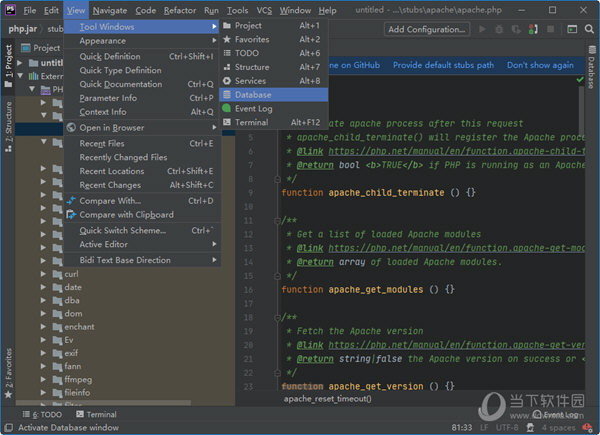600x435 pixels.
Task: Click the Add Configuration... button
Action: (x=427, y=29)
